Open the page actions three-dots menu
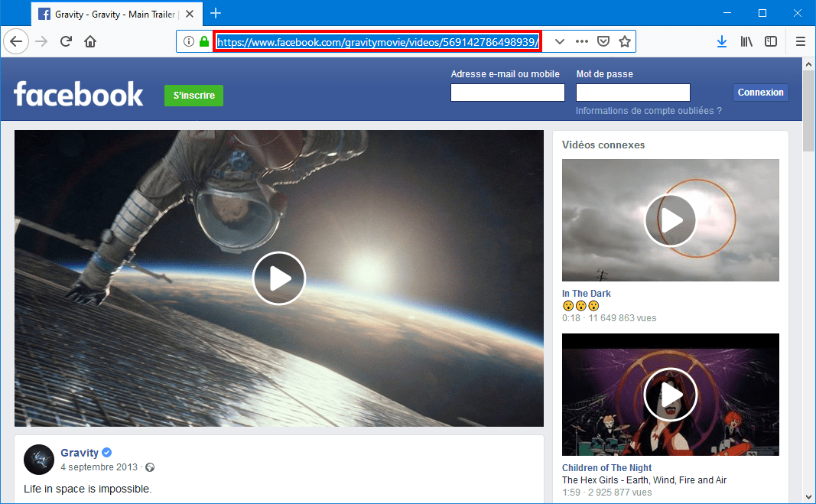816x504 pixels. pos(582,41)
